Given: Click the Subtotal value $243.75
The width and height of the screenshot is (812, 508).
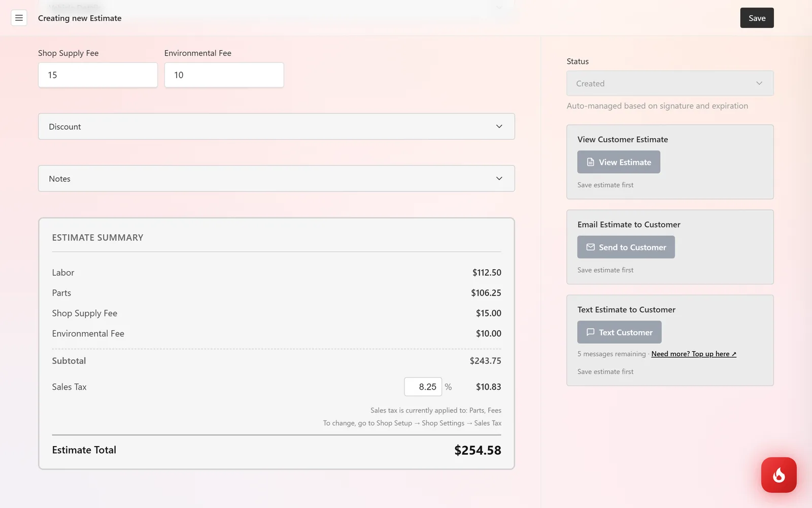Looking at the screenshot, I should (485, 361).
